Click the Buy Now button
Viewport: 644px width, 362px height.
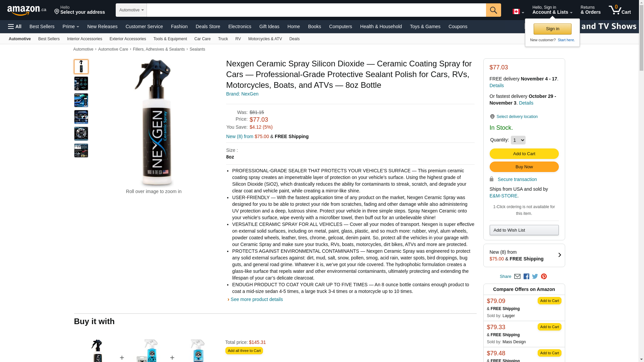(524, 167)
